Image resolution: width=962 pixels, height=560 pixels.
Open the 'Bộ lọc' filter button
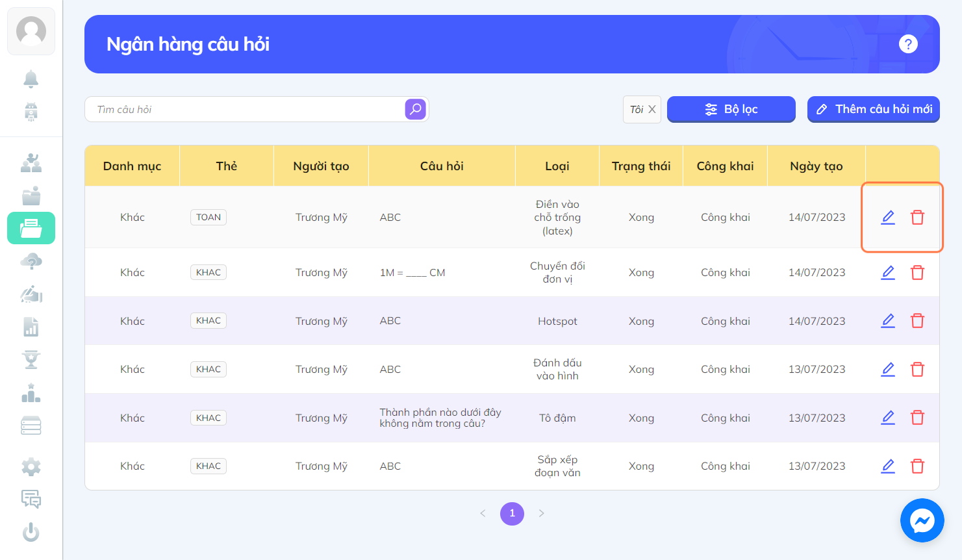(x=731, y=109)
